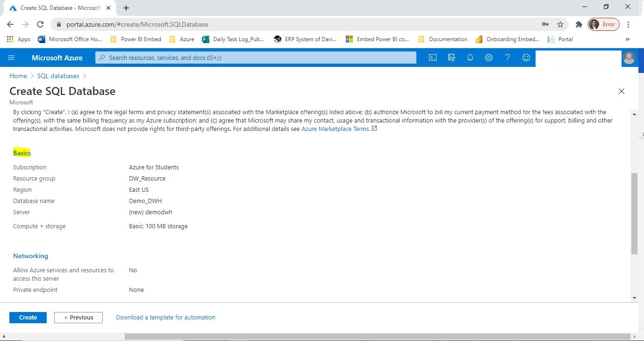Image resolution: width=644 pixels, height=341 pixels.
Task: Click the Compute + storage label
Action: (x=39, y=226)
